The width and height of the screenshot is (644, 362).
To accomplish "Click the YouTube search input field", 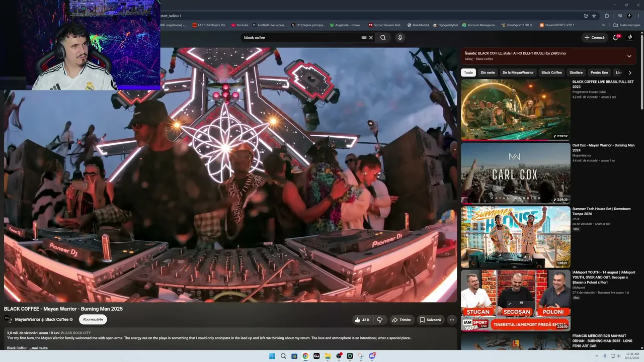I will coord(301,38).
